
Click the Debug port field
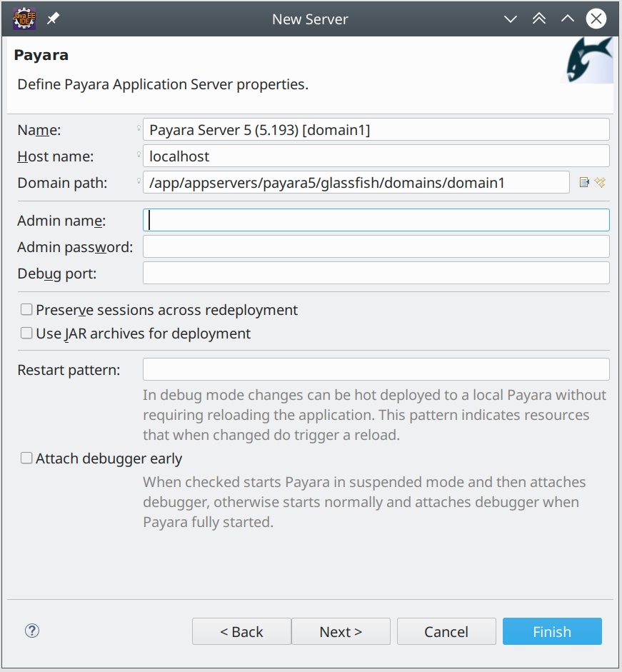coord(376,273)
